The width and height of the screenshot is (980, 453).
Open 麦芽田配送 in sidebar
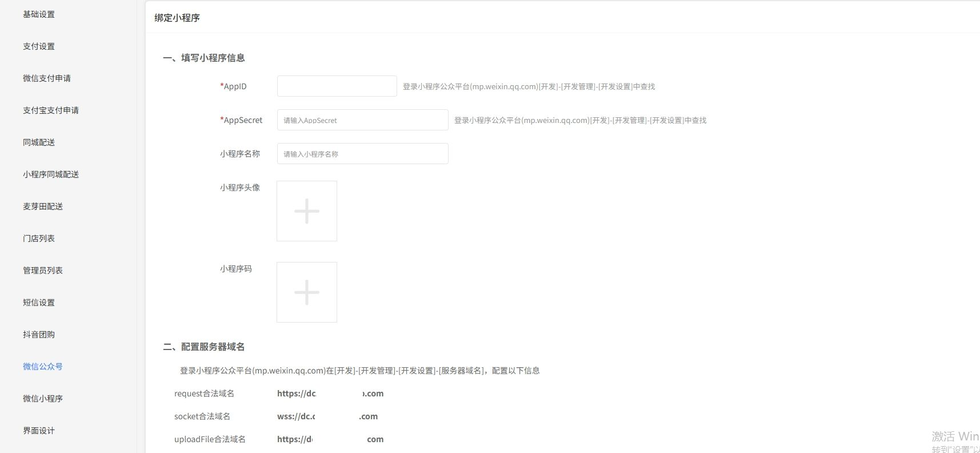tap(43, 206)
